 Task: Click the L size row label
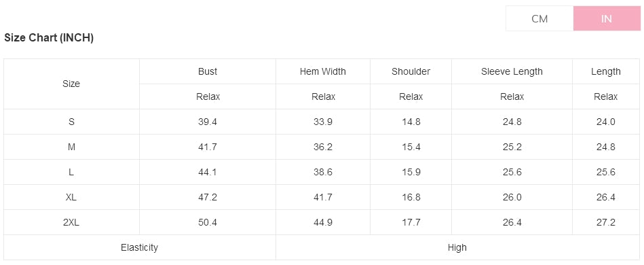point(71,172)
